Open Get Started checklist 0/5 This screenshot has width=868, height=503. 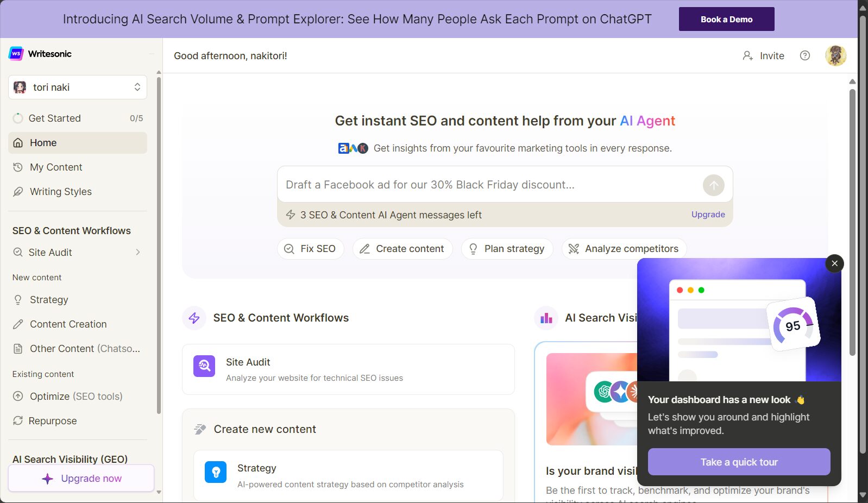click(78, 118)
